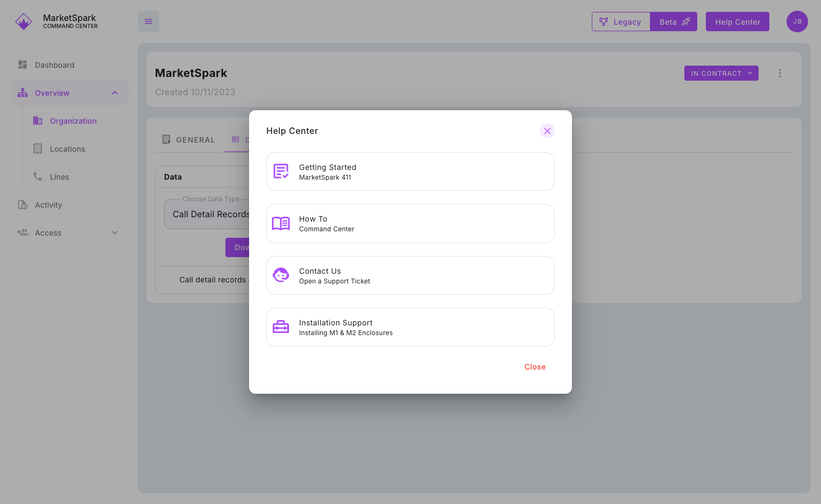
Task: Expand the Access section
Action: 115,232
